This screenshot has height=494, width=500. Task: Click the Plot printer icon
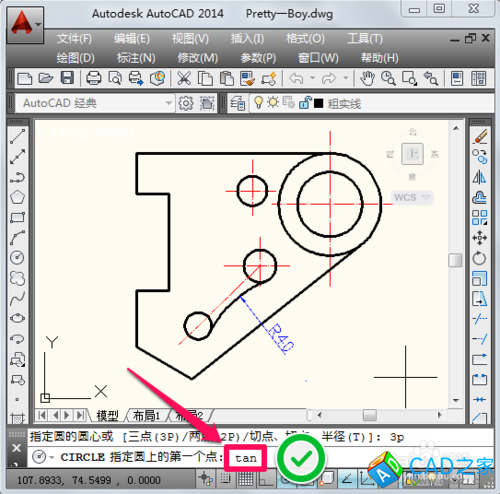click(x=93, y=79)
